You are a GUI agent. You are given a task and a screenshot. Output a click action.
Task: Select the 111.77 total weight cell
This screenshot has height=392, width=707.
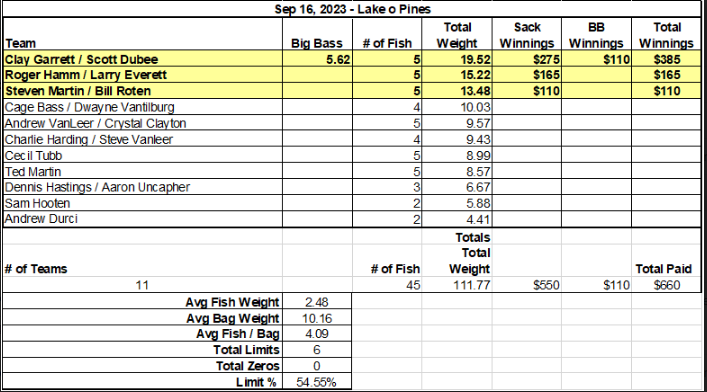click(457, 285)
